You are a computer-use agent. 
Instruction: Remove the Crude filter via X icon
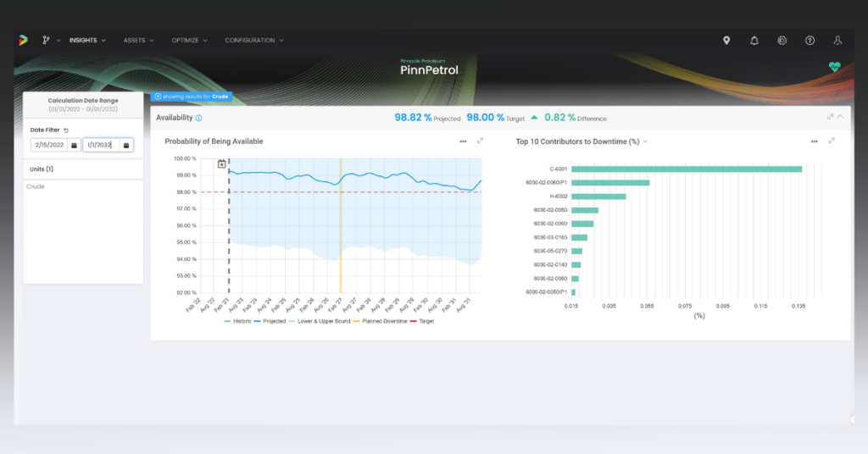[x=158, y=97]
